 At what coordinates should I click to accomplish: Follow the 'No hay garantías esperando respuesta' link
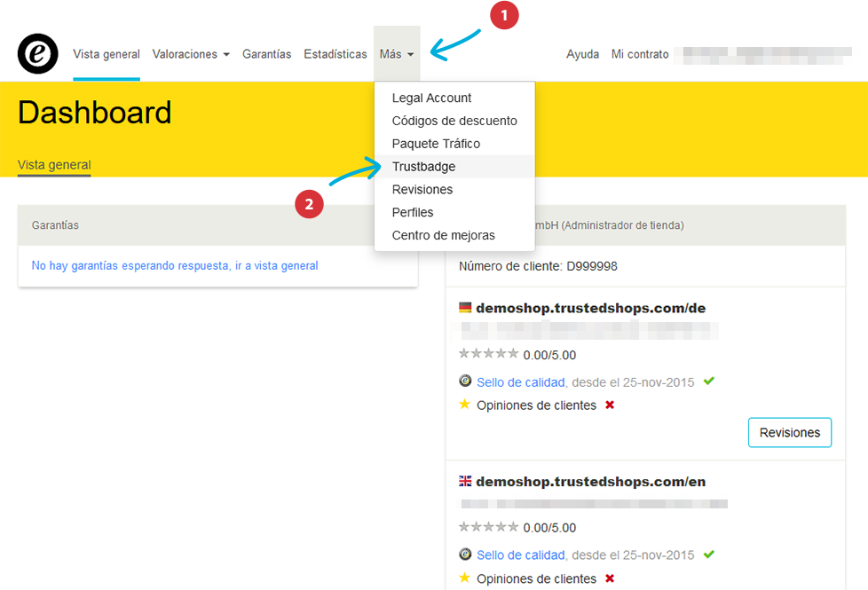[175, 265]
